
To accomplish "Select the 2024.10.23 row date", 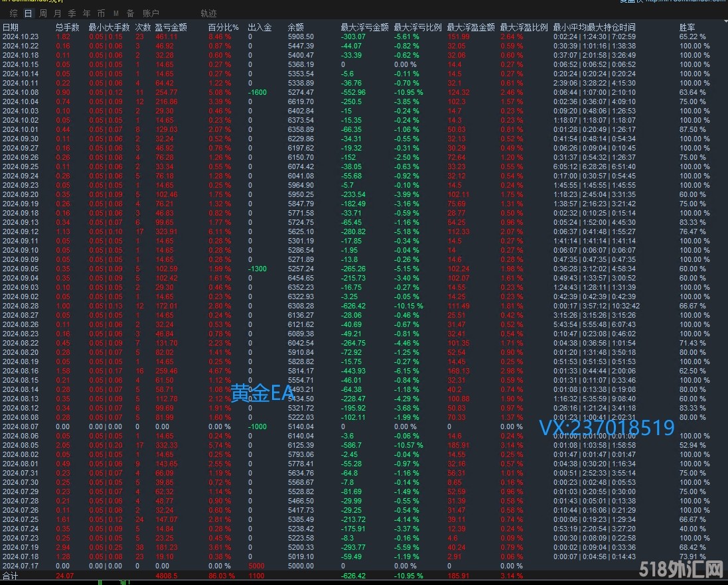I will 20,36.
